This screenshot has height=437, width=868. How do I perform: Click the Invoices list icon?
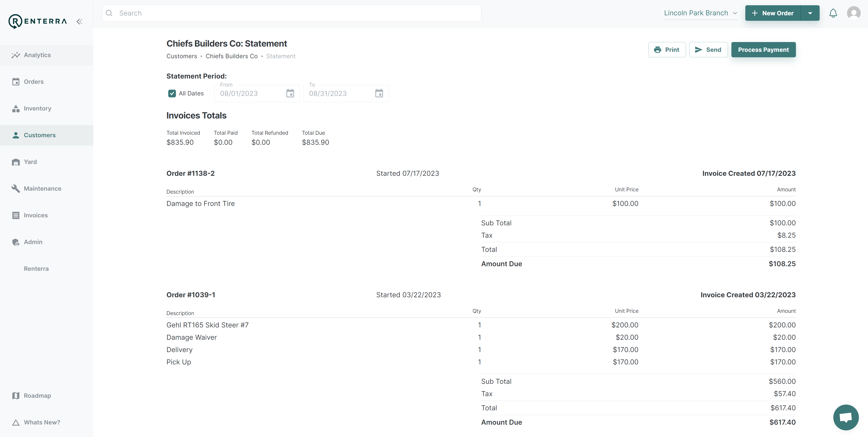[x=16, y=215]
